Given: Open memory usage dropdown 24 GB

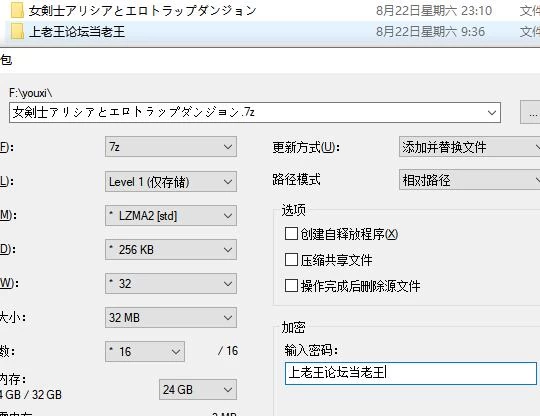Looking at the screenshot, I should (198, 389).
